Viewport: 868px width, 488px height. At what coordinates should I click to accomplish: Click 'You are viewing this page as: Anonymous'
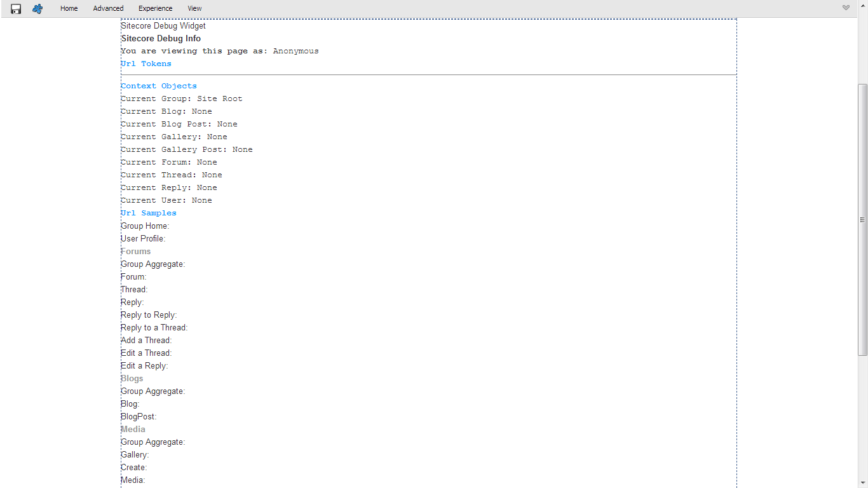tap(220, 51)
